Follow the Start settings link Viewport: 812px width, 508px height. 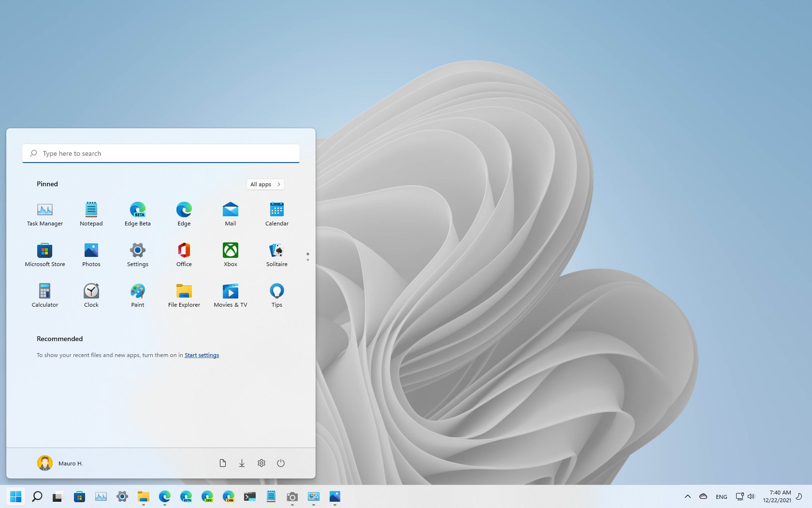pyautogui.click(x=202, y=355)
